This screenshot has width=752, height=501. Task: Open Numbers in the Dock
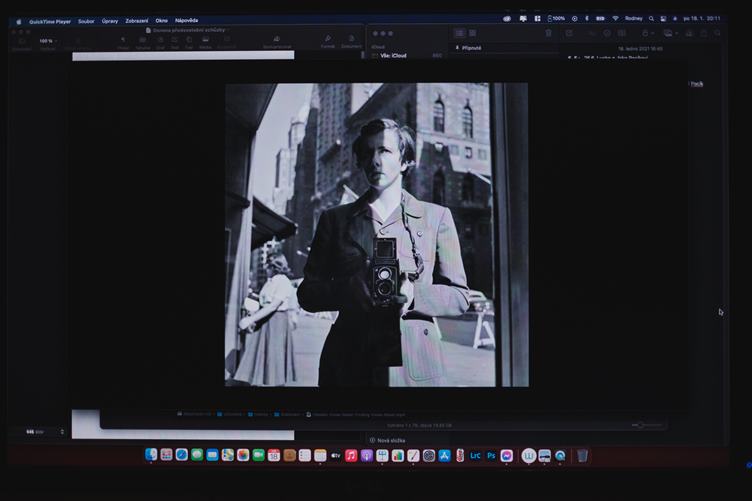398,455
